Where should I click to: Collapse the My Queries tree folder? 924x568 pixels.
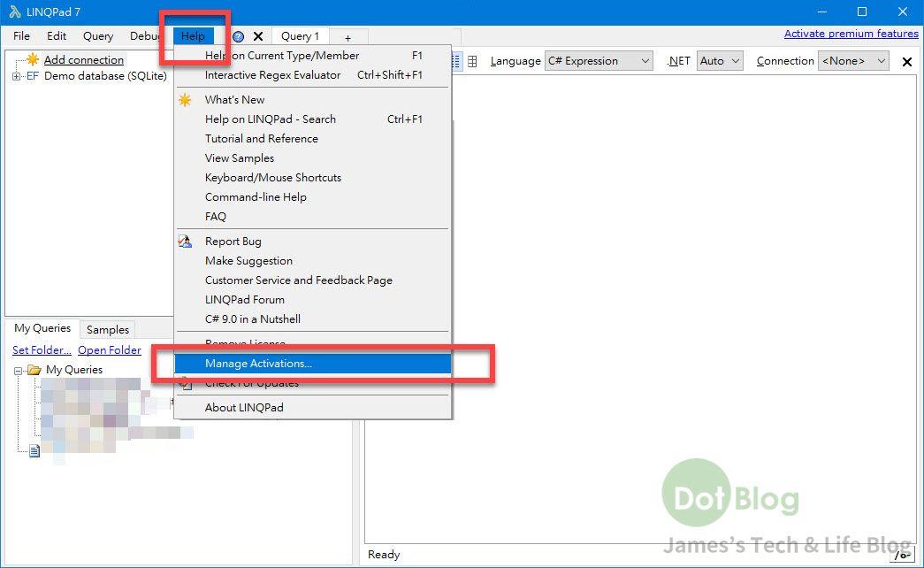[x=19, y=371]
